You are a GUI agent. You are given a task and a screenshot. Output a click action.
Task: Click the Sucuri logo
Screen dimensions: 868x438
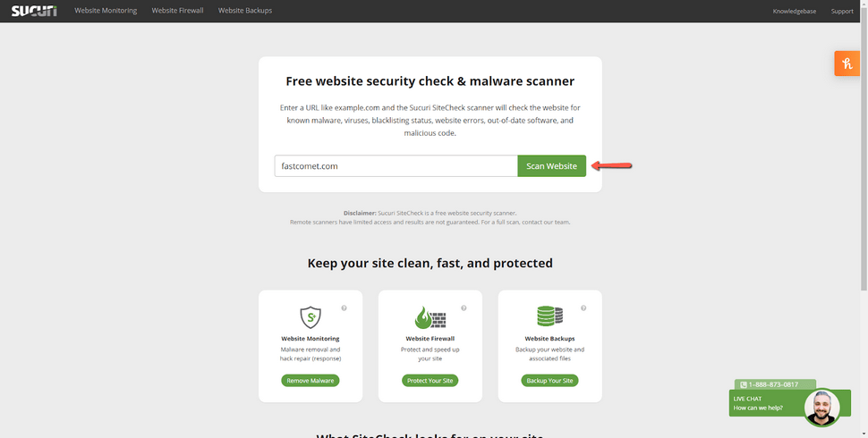pyautogui.click(x=34, y=11)
